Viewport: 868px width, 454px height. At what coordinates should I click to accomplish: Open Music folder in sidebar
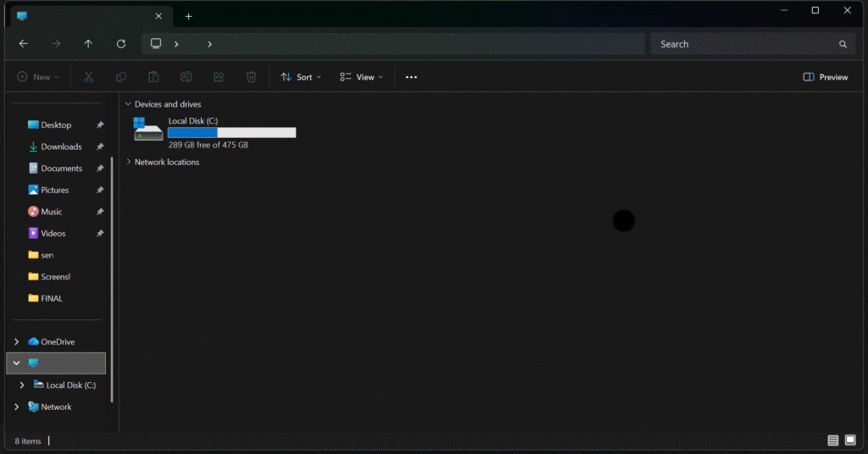[51, 211]
